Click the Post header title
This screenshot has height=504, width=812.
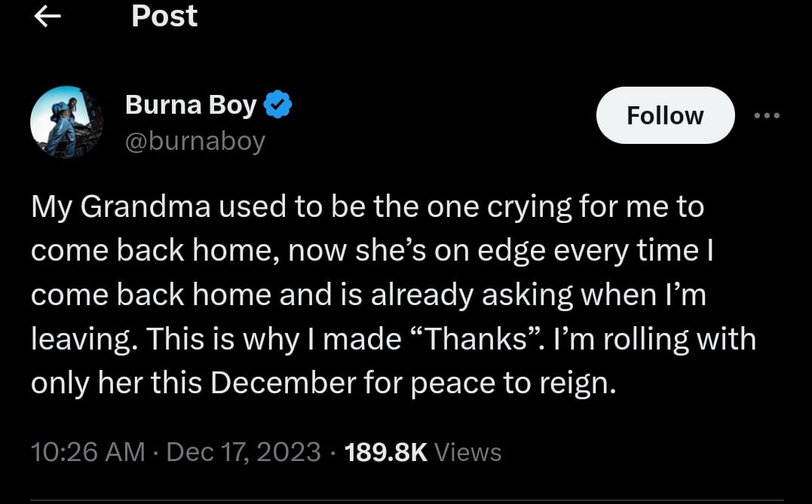tap(164, 16)
